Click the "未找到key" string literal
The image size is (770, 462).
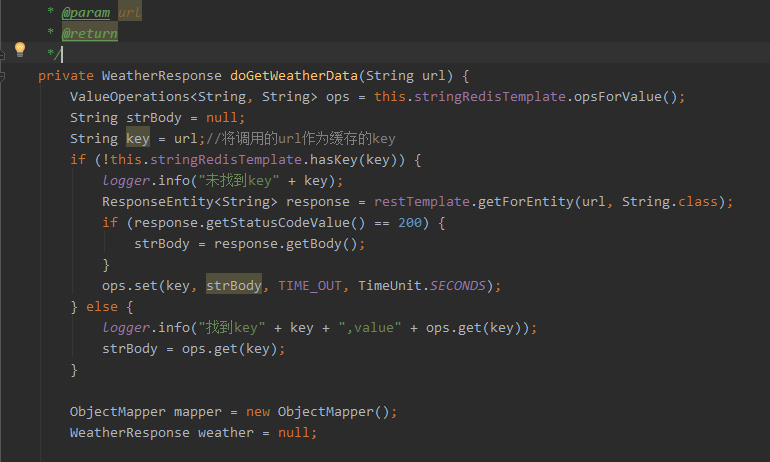[239, 181]
